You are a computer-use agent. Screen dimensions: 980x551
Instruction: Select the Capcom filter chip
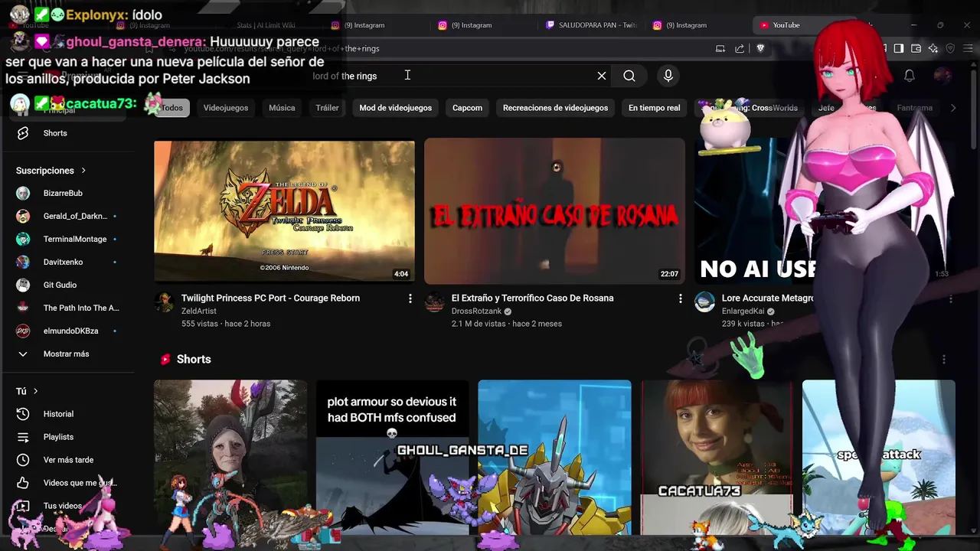coord(467,108)
